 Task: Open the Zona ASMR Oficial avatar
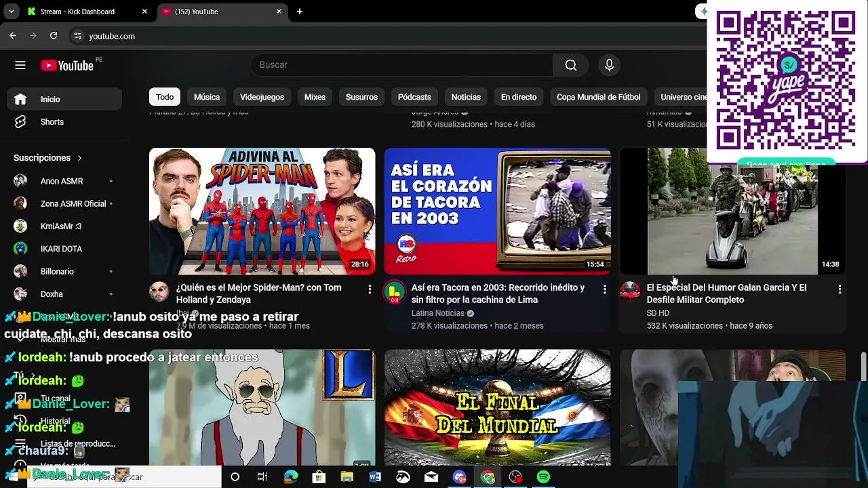pos(20,203)
